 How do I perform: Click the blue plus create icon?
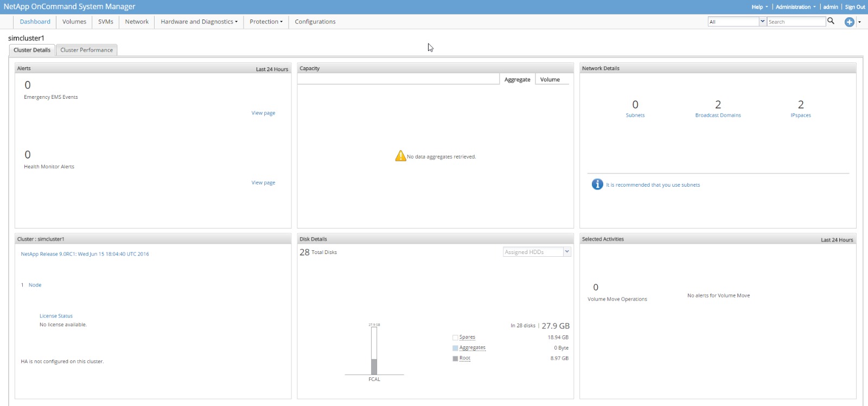point(850,22)
